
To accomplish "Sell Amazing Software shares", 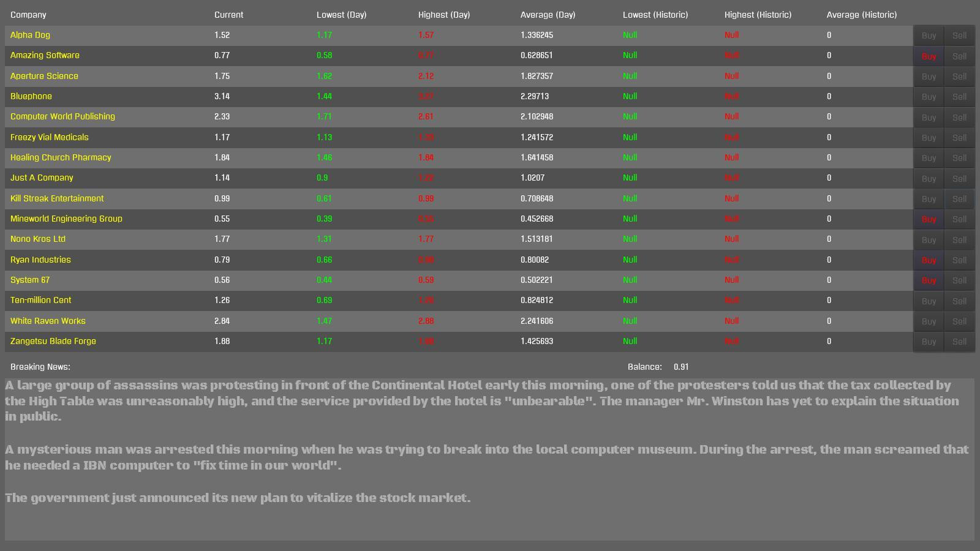I will (x=959, y=56).
